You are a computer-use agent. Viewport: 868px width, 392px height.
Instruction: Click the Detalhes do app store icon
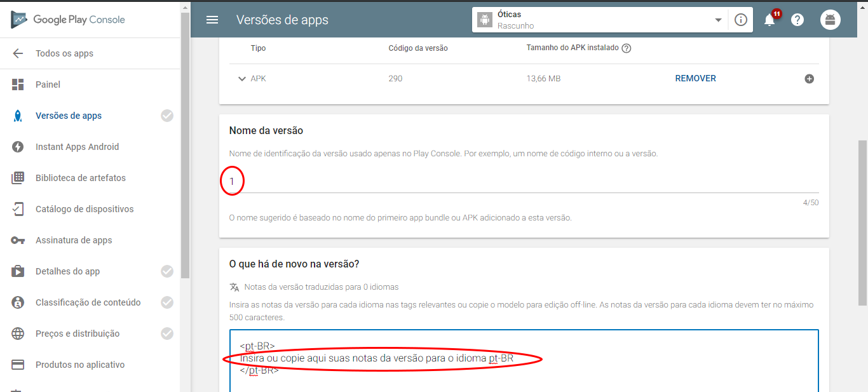pyautogui.click(x=18, y=271)
